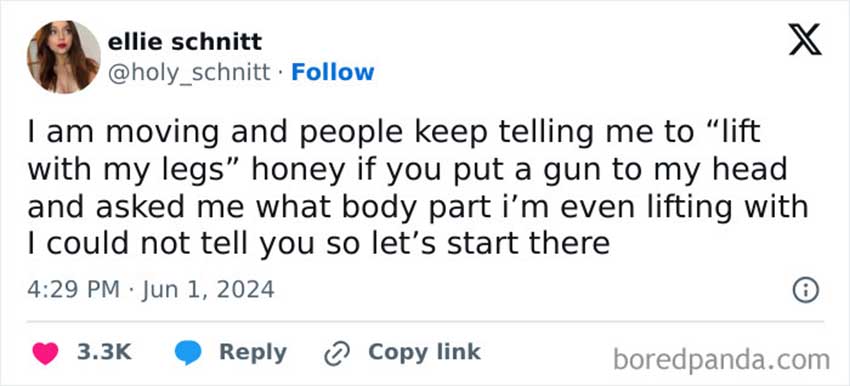The image size is (850, 386).
Task: Like the tweet with the pink heart
Action: coord(45,353)
